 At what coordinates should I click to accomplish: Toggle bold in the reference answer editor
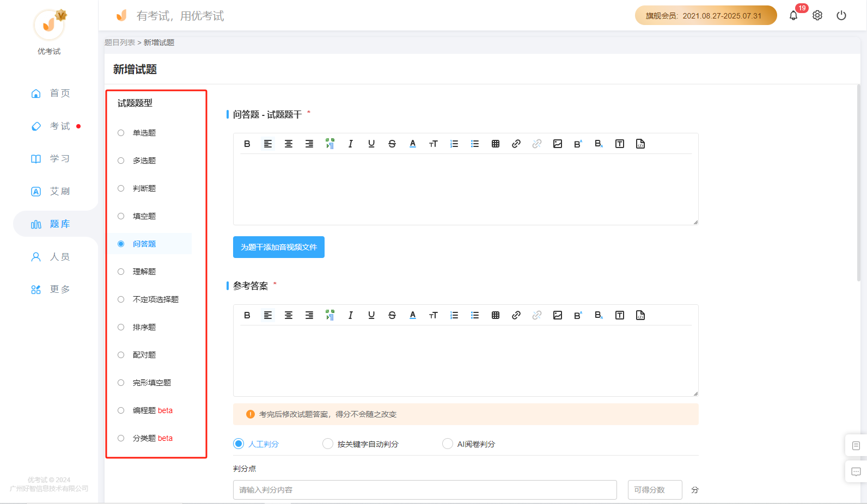[247, 315]
